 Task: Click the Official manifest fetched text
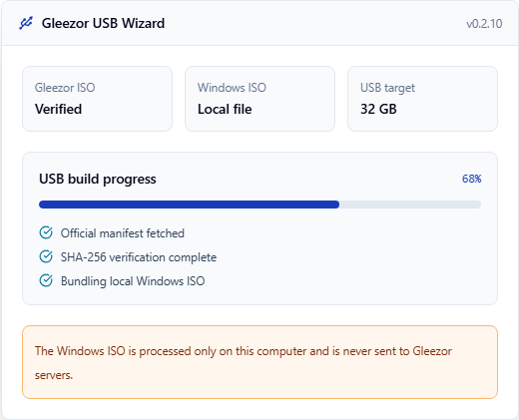click(123, 233)
